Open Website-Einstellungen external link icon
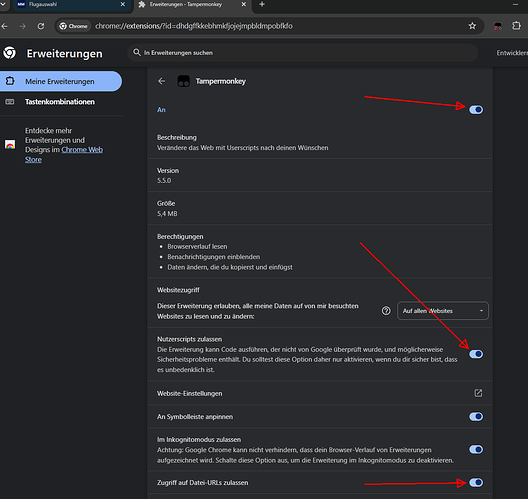The height and width of the screenshot is (499, 528). (478, 393)
